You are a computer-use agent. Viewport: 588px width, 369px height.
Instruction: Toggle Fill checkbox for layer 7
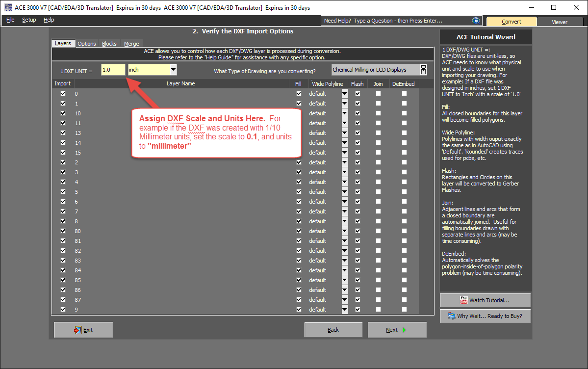(299, 211)
